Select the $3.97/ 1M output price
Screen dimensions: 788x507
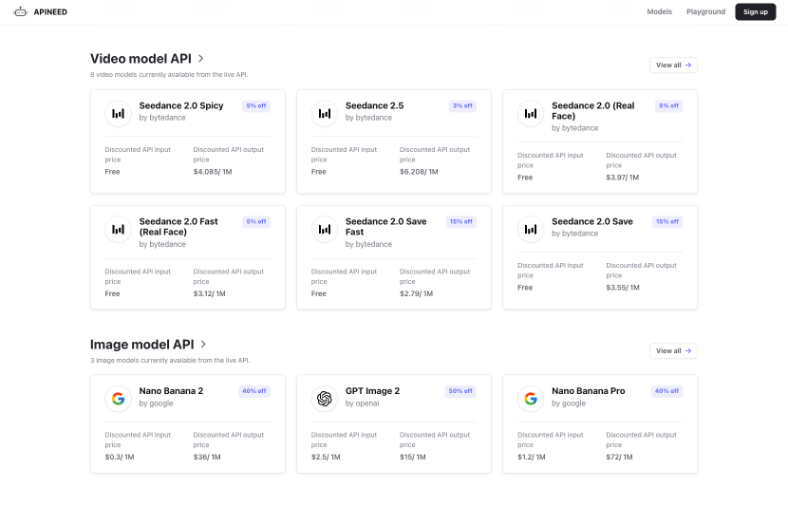click(x=622, y=177)
